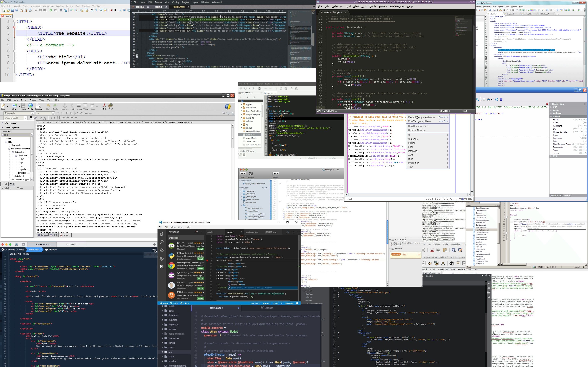Open the Paragraph format dropdown in KompoZer
This screenshot has height=367, width=588.
point(19,113)
